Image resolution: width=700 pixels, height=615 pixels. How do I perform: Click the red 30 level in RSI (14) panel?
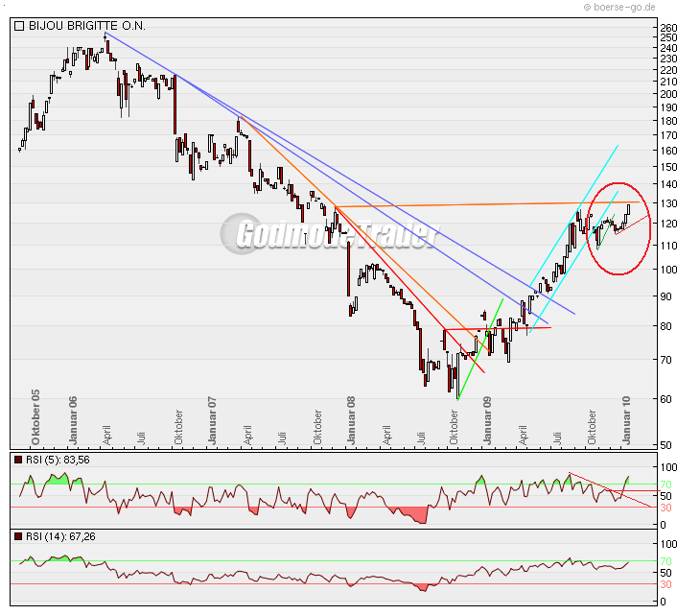[666, 584]
